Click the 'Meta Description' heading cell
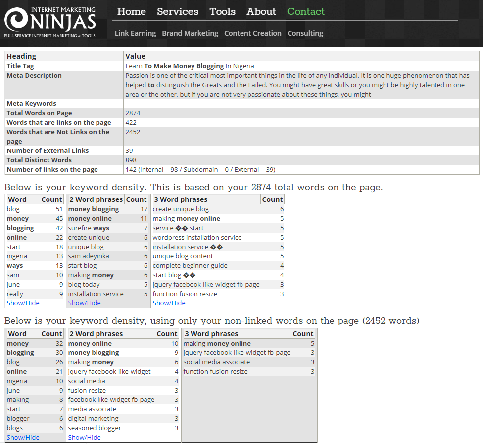This screenshot has width=483, height=448. (34, 75)
